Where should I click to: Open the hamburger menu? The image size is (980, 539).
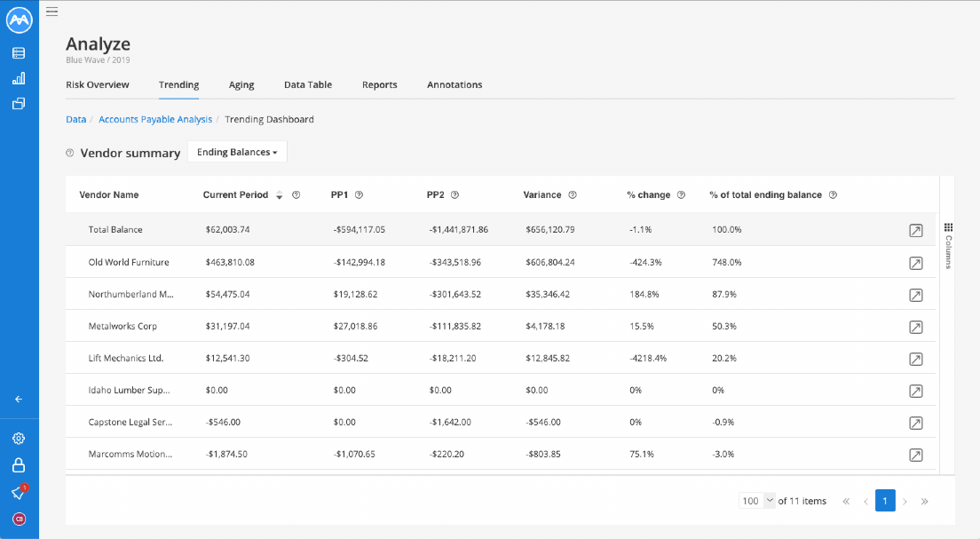[51, 12]
